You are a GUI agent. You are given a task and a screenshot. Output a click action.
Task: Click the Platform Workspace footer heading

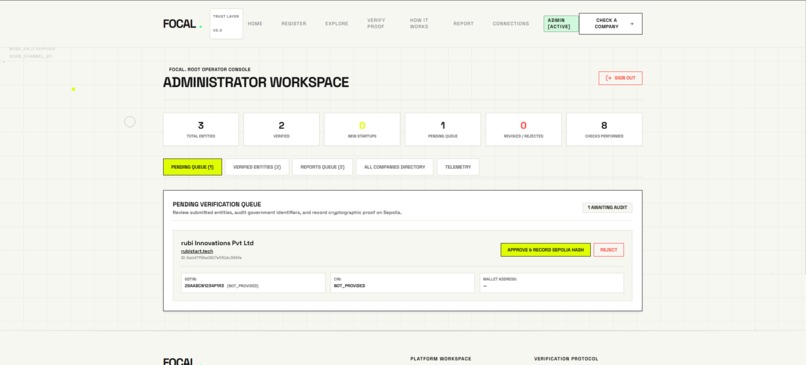441,359
